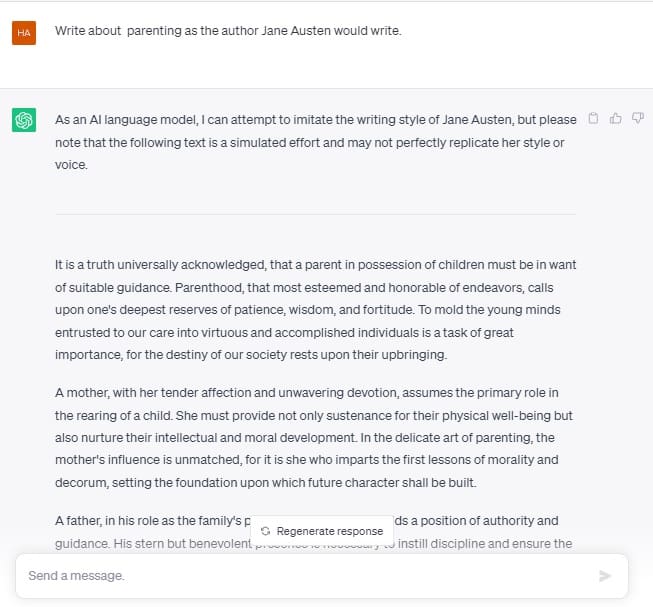Click the orange HA user avatar
Screen dimensions: 653x607
(24, 32)
